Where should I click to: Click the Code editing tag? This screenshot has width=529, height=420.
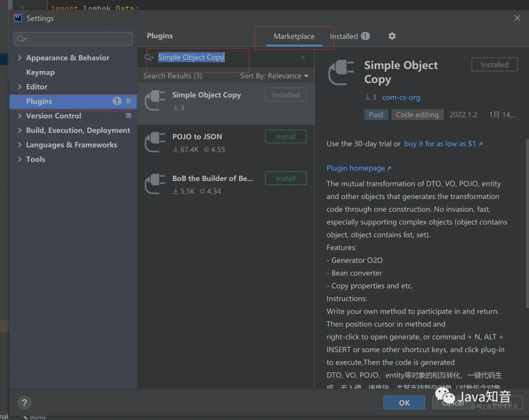[x=417, y=115]
